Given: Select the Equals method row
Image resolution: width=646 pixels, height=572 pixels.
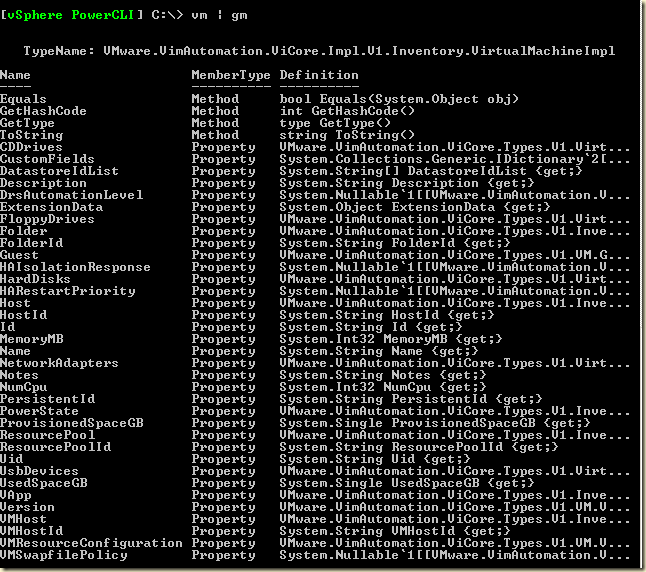Looking at the screenshot, I should coord(24,99).
